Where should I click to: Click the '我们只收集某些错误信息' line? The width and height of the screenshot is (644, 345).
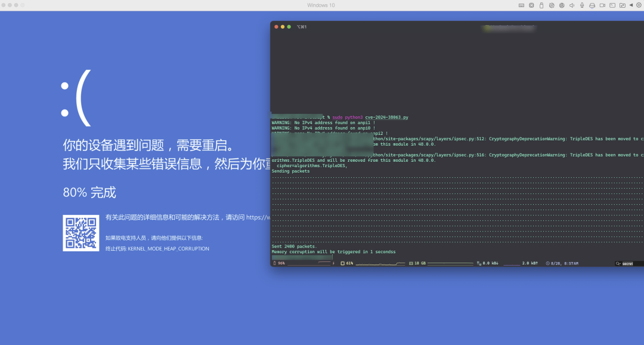[167, 164]
